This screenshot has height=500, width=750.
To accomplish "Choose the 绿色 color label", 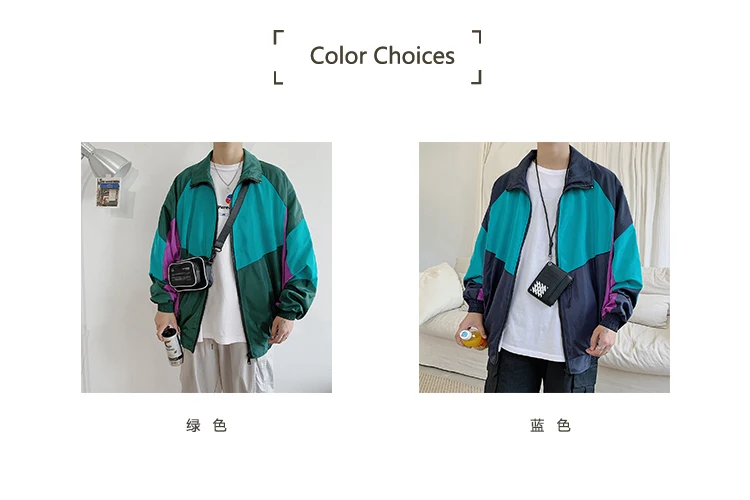I will (x=206, y=425).
